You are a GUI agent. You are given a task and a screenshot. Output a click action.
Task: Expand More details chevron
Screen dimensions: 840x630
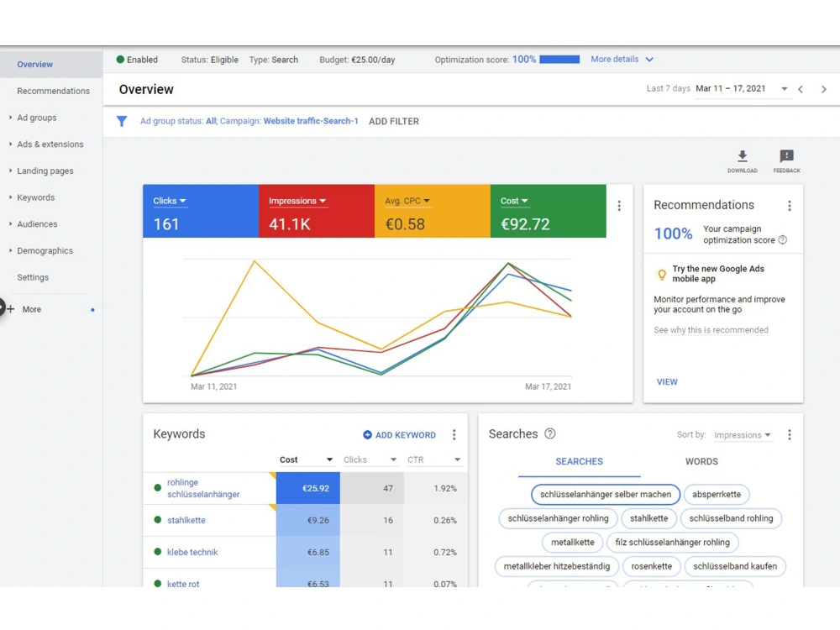[649, 60]
